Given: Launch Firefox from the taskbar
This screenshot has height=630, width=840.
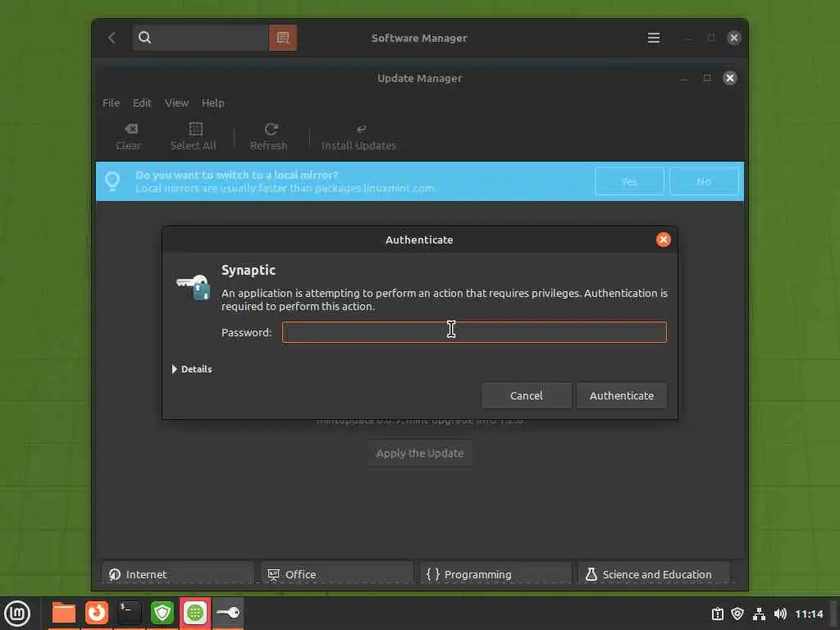Looking at the screenshot, I should click(97, 614).
